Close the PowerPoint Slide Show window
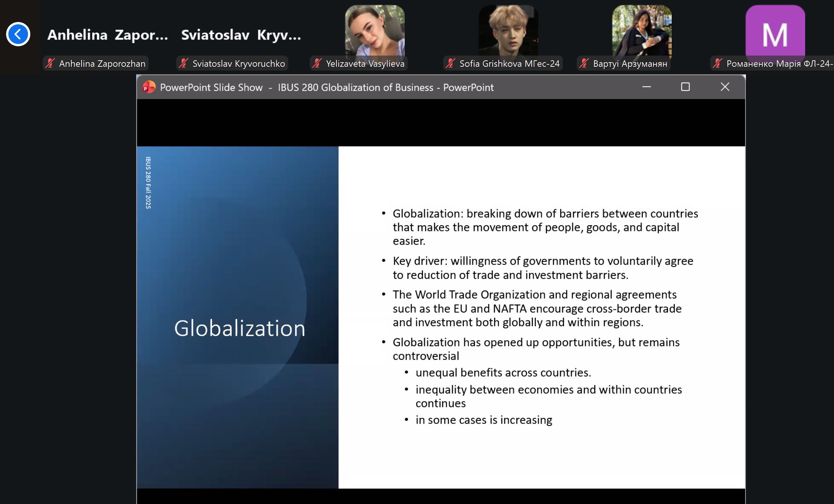Image resolution: width=834 pixels, height=504 pixels. pos(725,87)
